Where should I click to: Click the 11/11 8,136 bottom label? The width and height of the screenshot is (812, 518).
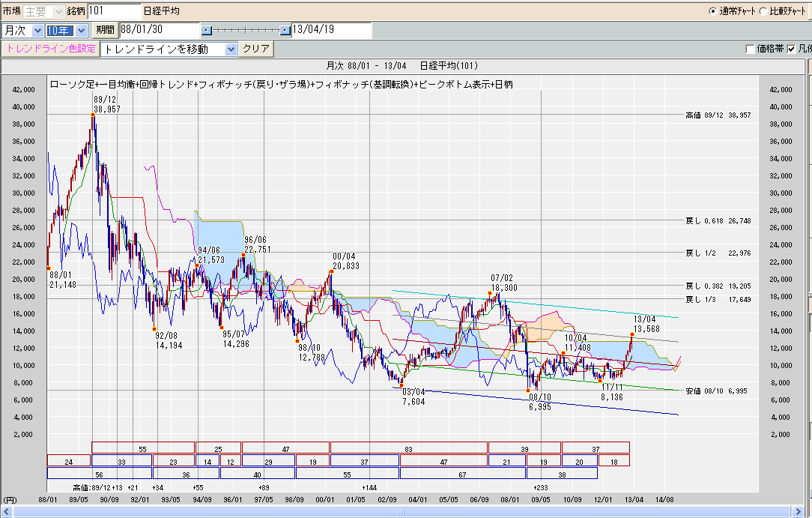[612, 392]
